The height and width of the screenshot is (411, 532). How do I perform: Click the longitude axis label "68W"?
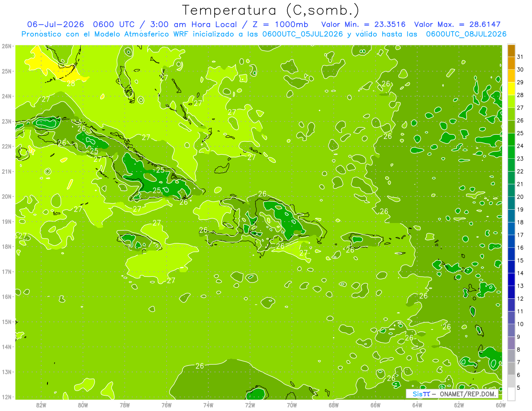333,405
